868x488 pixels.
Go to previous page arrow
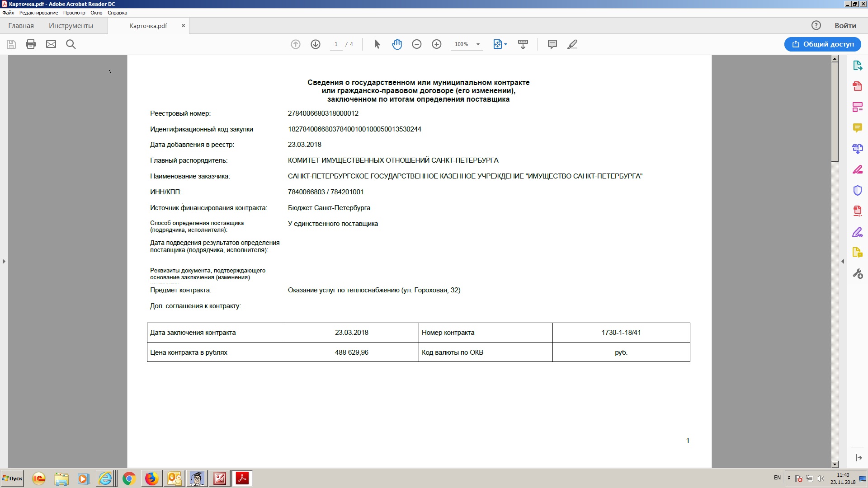click(296, 44)
